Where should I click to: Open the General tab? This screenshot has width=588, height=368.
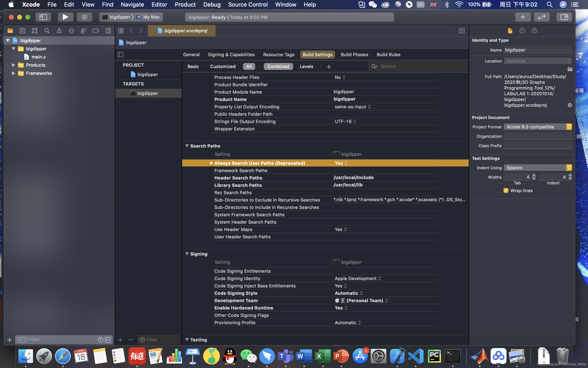191,55
